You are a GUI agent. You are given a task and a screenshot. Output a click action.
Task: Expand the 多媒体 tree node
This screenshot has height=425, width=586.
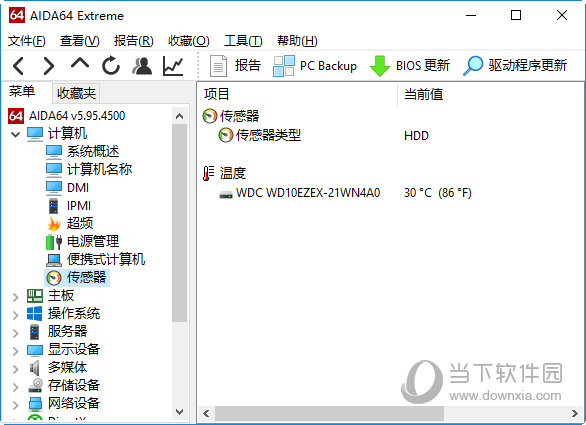[x=15, y=369]
